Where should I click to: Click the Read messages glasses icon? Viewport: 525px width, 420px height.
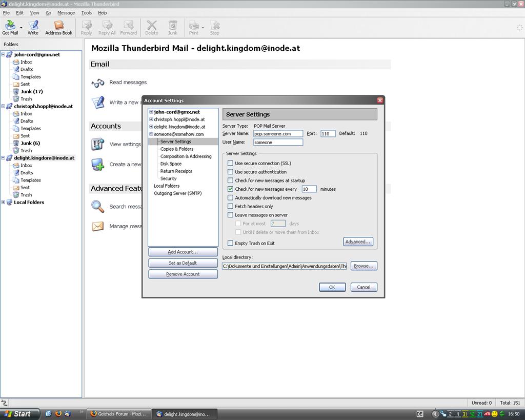[x=98, y=83]
